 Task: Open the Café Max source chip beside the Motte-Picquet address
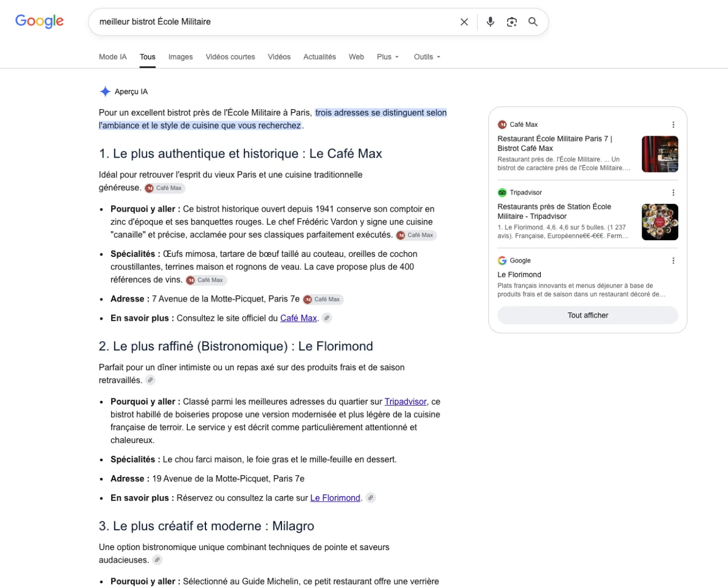[x=323, y=299]
